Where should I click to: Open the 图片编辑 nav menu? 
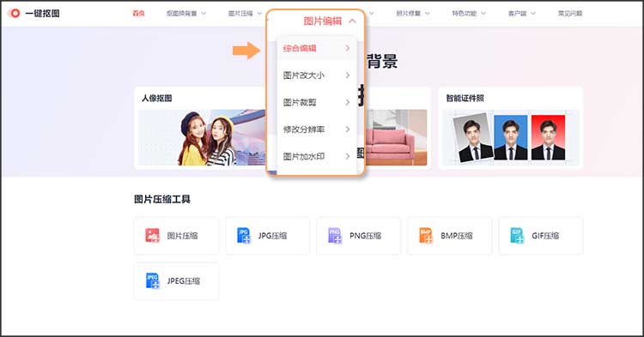click(x=322, y=21)
